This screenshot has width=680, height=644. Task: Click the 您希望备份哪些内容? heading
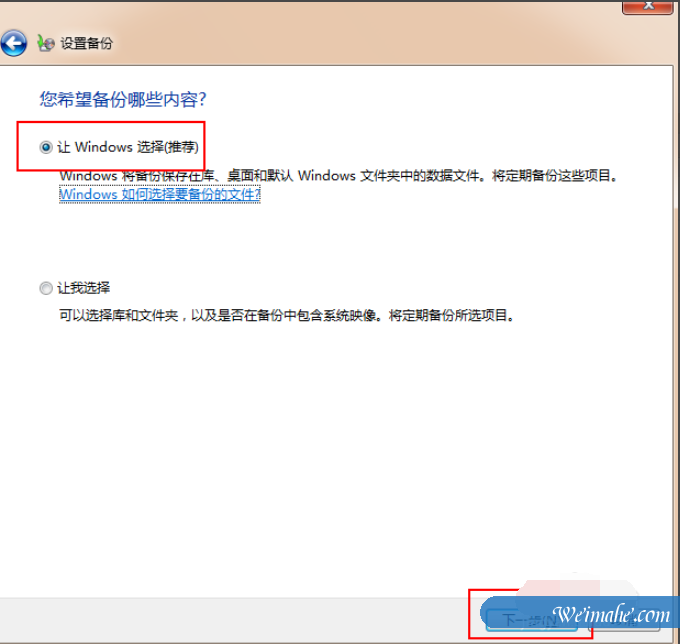click(123, 99)
